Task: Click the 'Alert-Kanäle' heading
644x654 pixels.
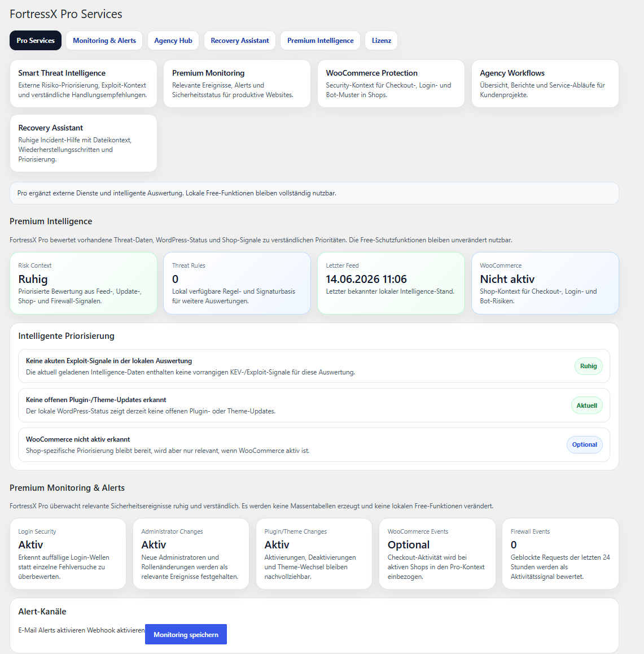Action: (x=42, y=612)
